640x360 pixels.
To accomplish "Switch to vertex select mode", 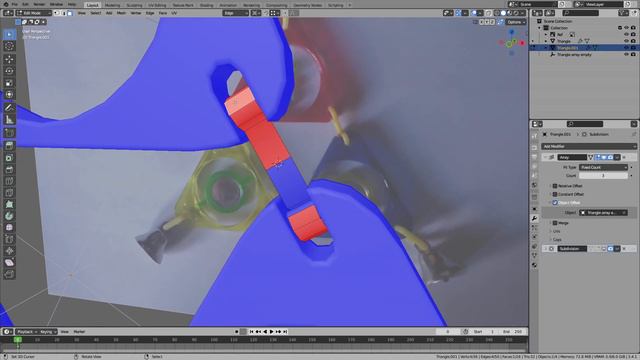I will pos(56,13).
